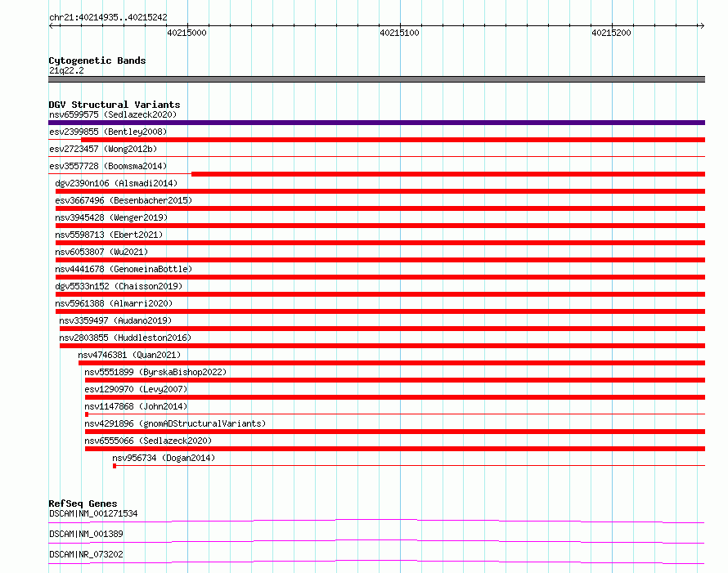Image resolution: width=728 pixels, height=573 pixels.
Task: Click nsv4441678 (GenomeinaBottle) variant label
Action: (x=124, y=269)
